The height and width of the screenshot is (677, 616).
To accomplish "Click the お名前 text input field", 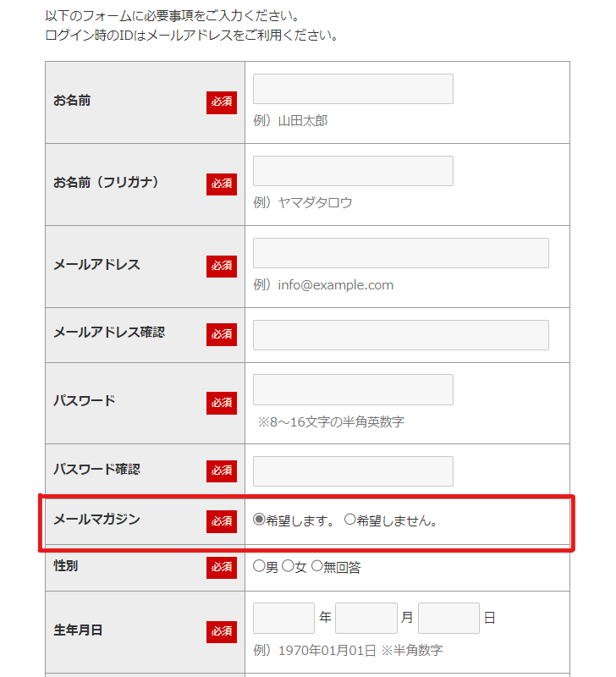I will (x=353, y=89).
